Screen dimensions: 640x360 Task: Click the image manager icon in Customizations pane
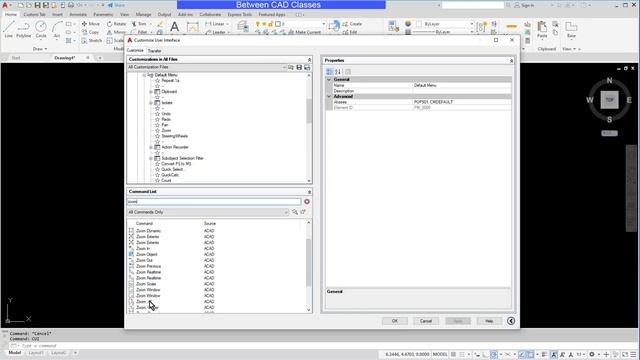pyautogui.click(x=307, y=67)
